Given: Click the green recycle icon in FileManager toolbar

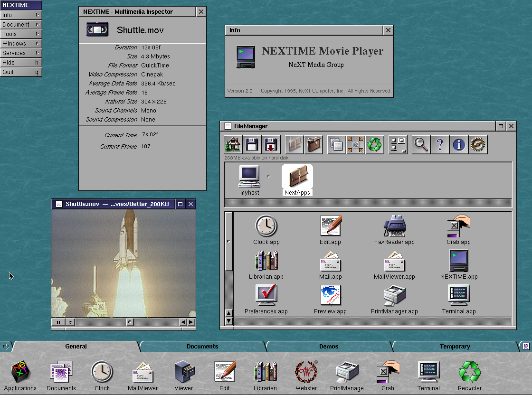Looking at the screenshot, I should pyautogui.click(x=375, y=144).
